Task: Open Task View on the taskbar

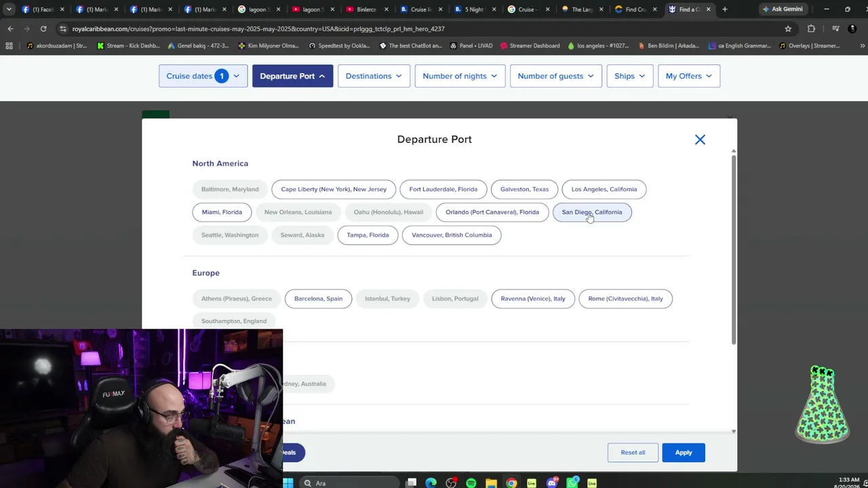Action: tap(411, 483)
